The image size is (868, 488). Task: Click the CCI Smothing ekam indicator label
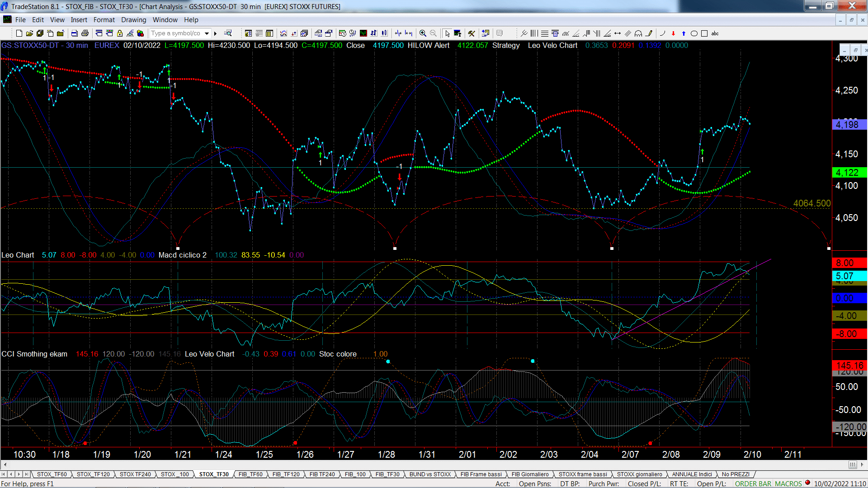tap(34, 354)
